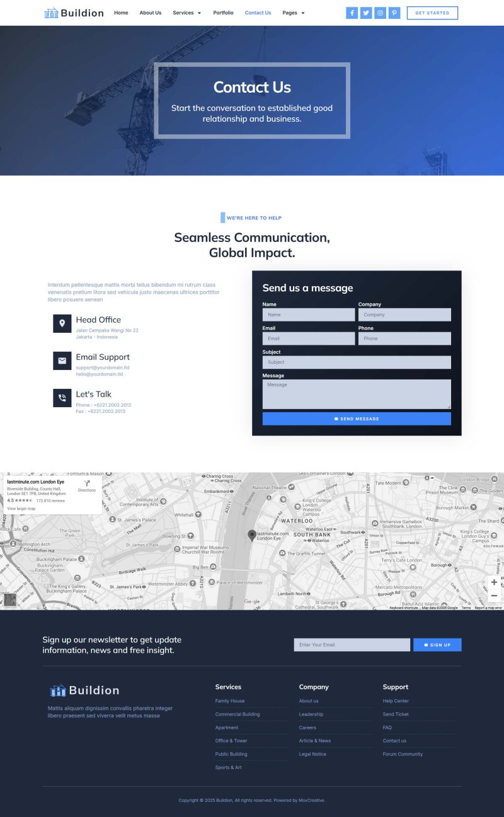This screenshot has width=504, height=817.
Task: Zoom out on the map
Action: [494, 596]
